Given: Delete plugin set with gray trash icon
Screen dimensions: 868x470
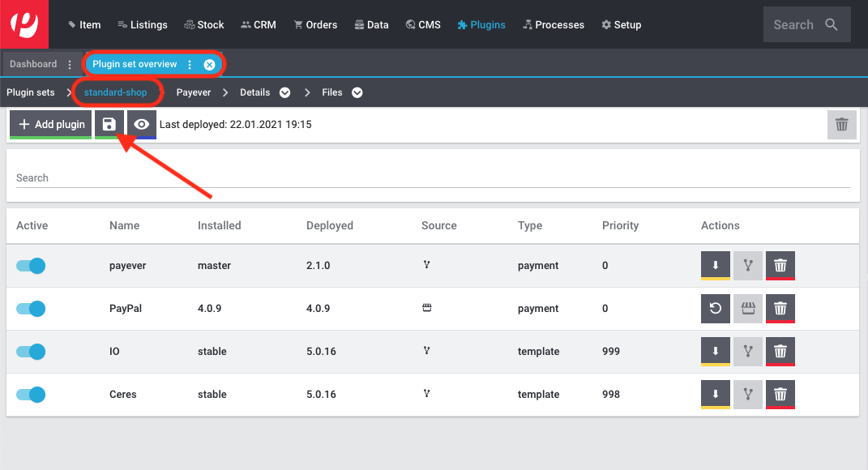Looking at the screenshot, I should (841, 125).
